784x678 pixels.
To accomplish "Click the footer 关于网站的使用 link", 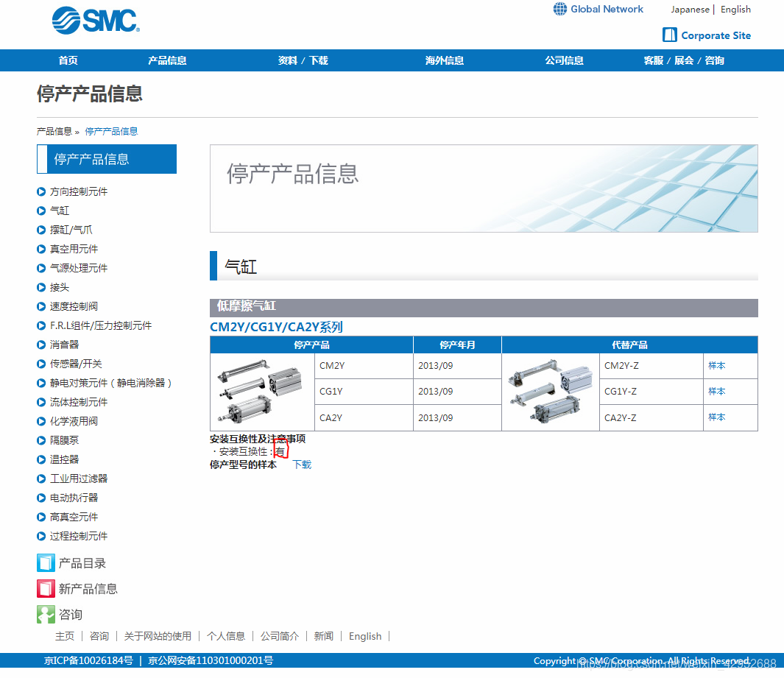I will coord(158,636).
